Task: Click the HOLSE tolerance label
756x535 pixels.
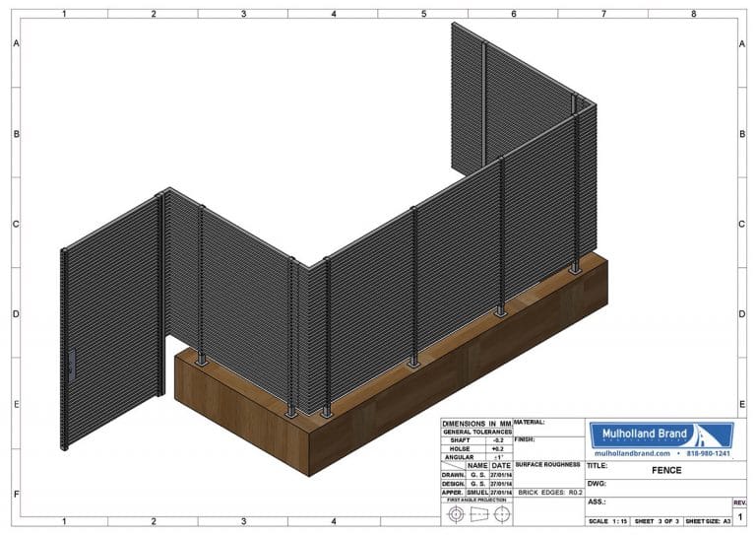Action: (x=460, y=448)
